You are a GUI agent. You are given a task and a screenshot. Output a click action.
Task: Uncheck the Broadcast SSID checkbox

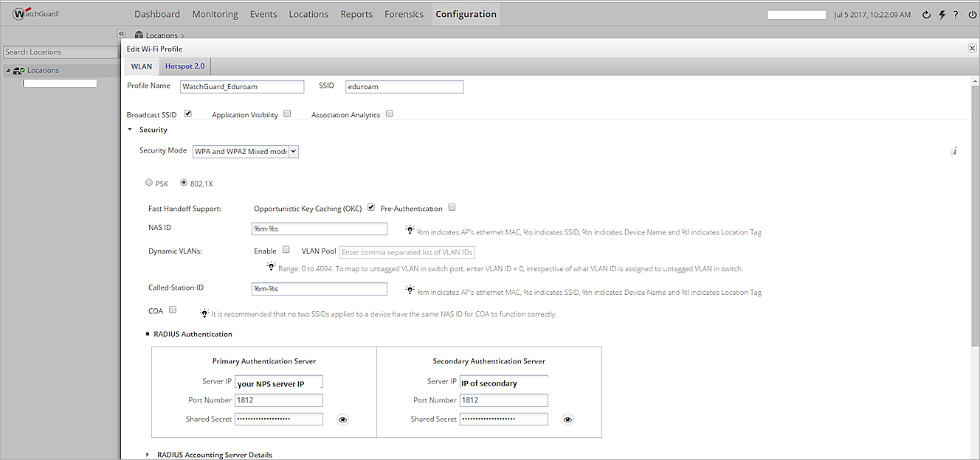tap(187, 113)
